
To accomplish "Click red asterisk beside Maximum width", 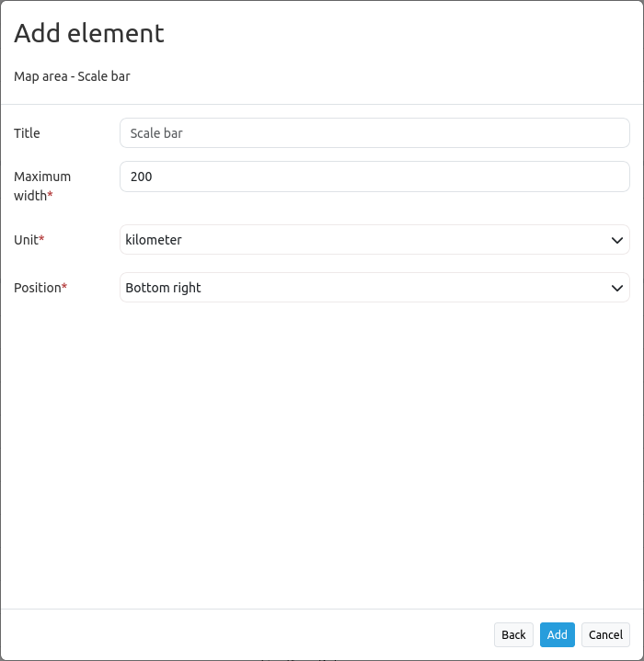I will coord(50,196).
